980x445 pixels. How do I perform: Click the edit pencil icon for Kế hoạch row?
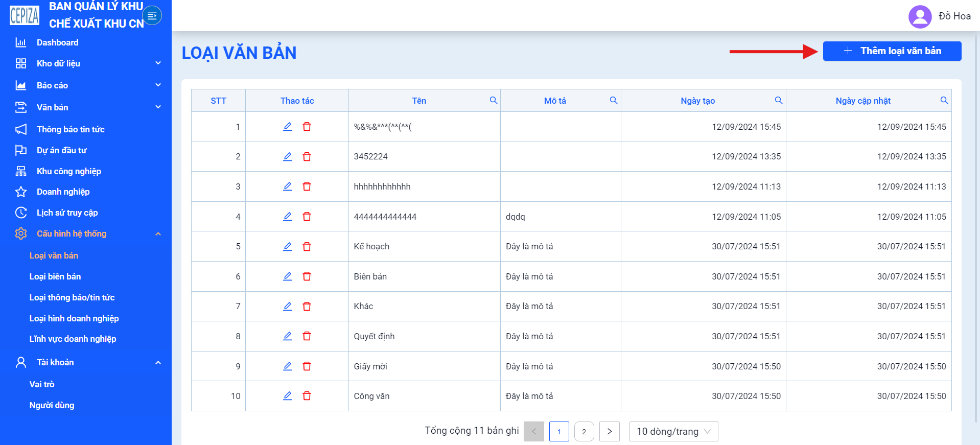pyautogui.click(x=288, y=246)
